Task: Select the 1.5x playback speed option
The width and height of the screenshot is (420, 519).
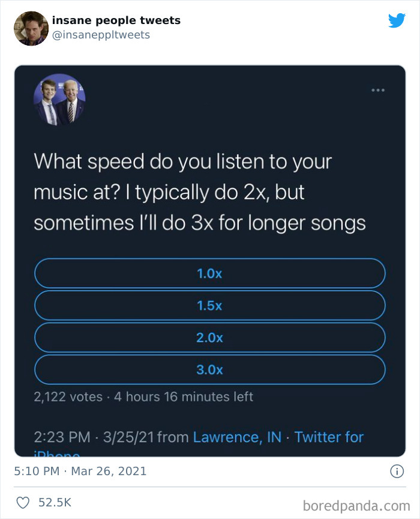Action: [210, 306]
